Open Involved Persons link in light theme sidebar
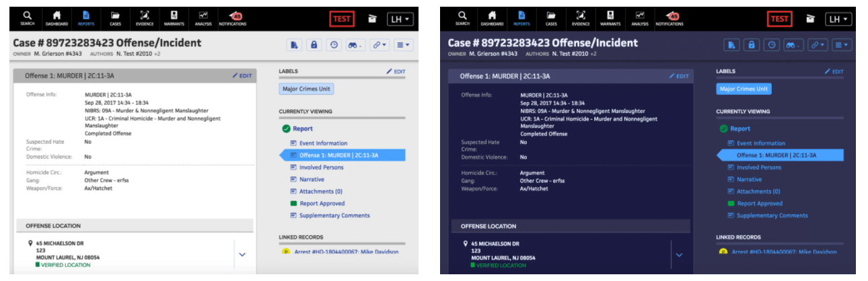868x281 pixels. click(321, 167)
